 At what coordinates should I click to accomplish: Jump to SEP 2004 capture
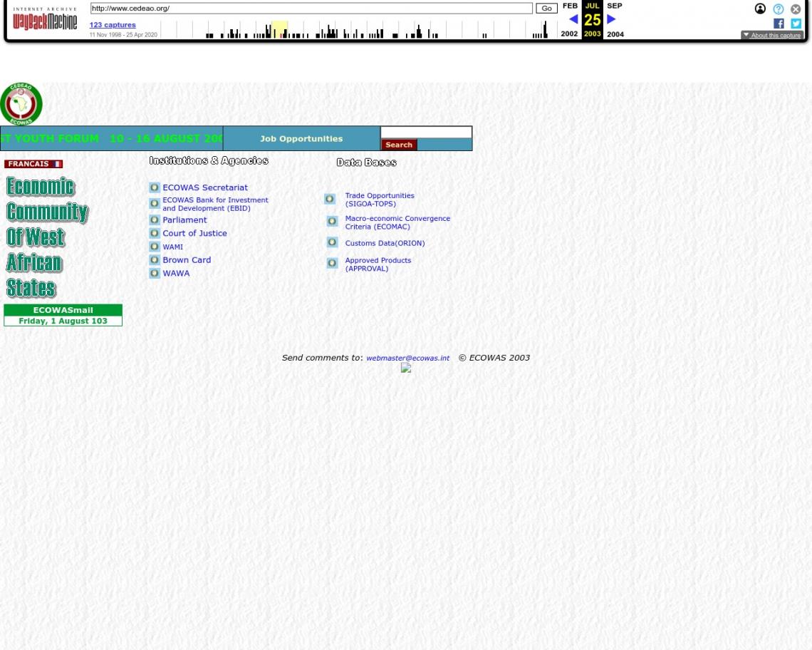point(615,20)
